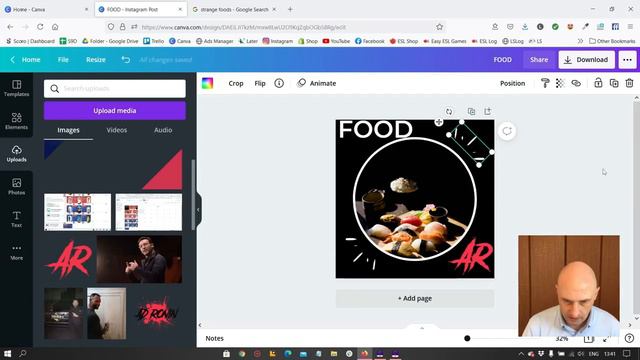Open the Uploads sidebar panel

(x=16, y=154)
